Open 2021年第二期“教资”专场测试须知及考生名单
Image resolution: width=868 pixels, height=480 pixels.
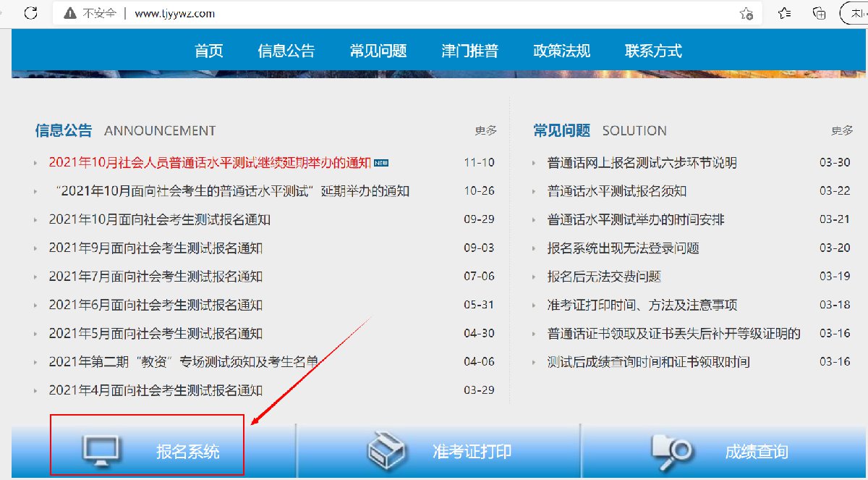point(184,362)
